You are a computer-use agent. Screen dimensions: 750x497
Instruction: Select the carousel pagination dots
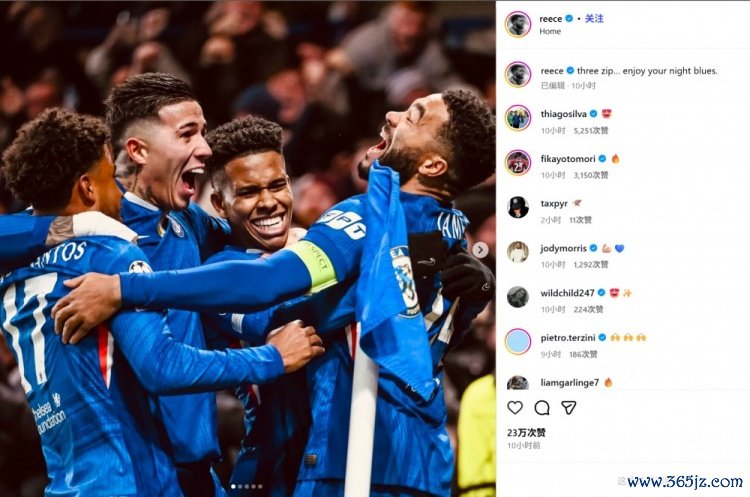247,486
